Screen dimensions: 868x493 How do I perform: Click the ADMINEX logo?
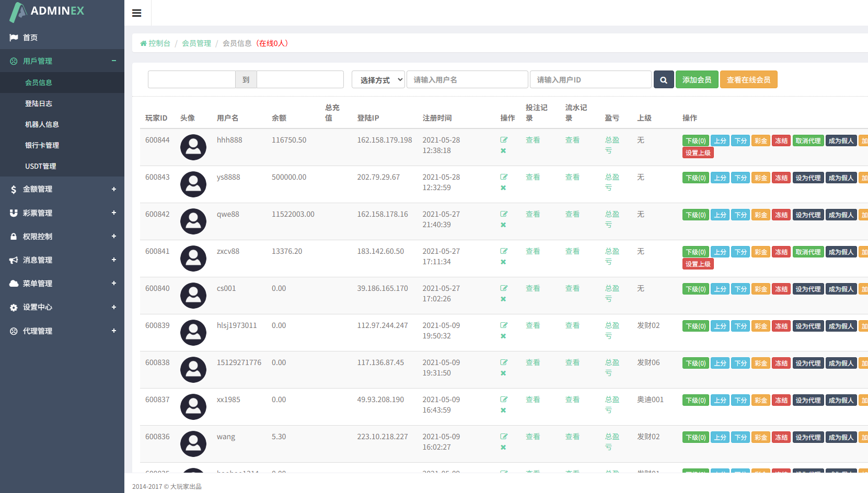tap(47, 11)
